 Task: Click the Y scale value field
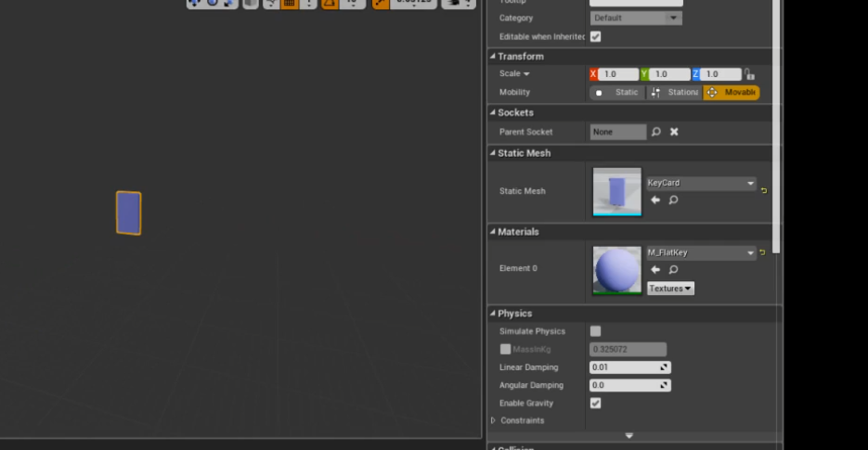click(668, 74)
